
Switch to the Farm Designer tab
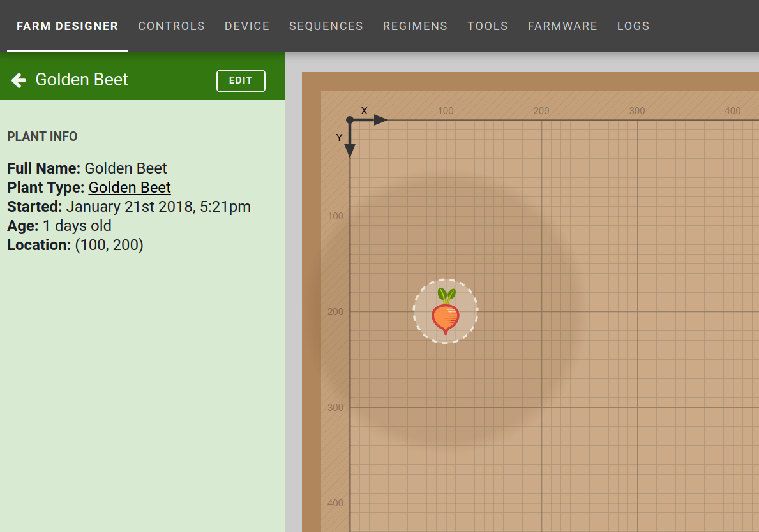pyautogui.click(x=67, y=26)
